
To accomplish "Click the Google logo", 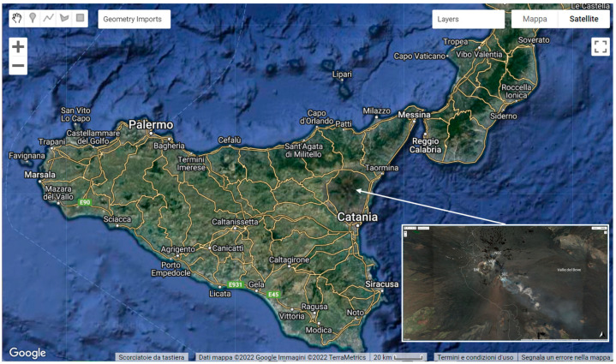I will click(27, 353).
